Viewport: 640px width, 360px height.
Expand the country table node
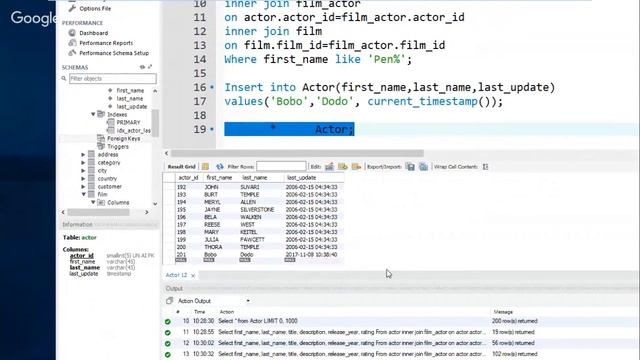coord(83,178)
